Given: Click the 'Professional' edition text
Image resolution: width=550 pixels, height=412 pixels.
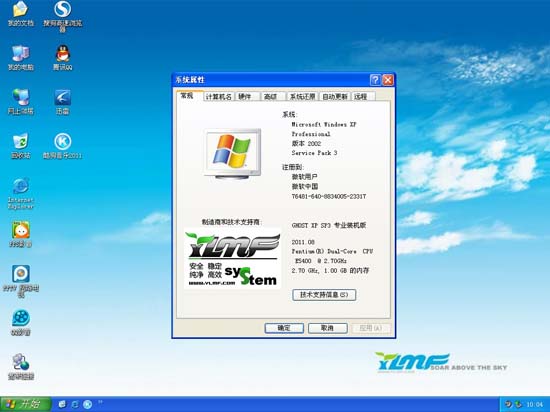Looking at the screenshot, I should tap(311, 134).
